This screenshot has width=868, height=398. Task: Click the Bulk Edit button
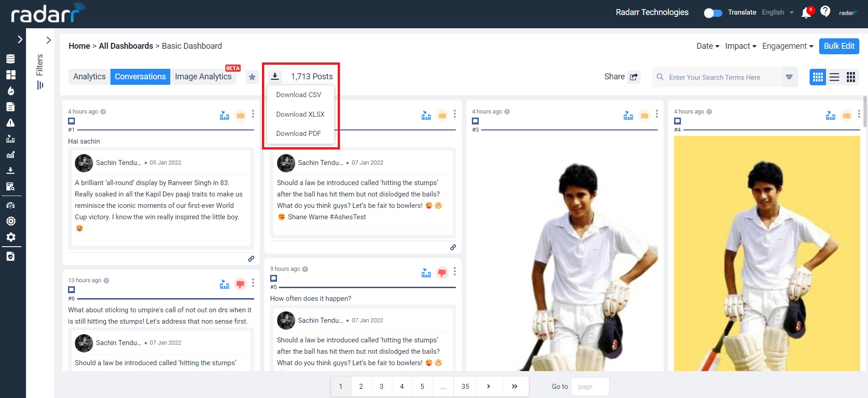(x=839, y=46)
